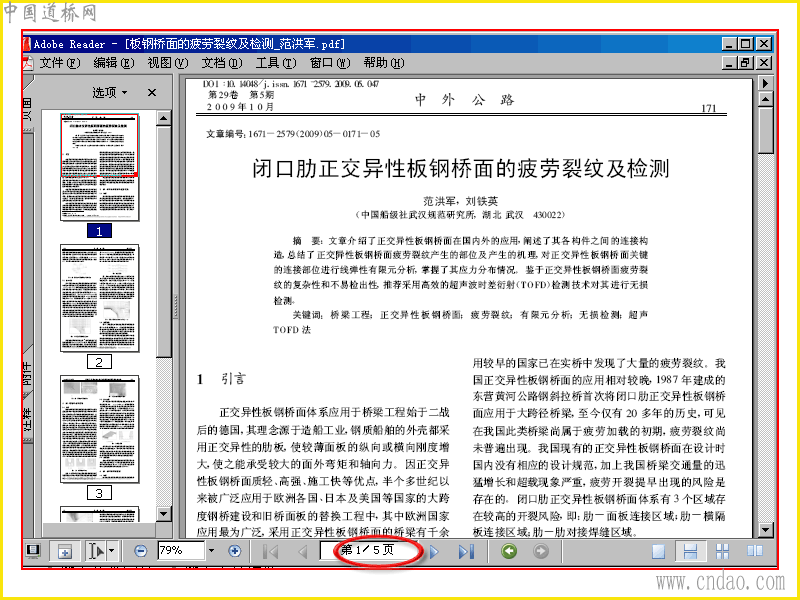800x600 pixels.
Task: Open the 文件 (F) menu
Action: 60,63
